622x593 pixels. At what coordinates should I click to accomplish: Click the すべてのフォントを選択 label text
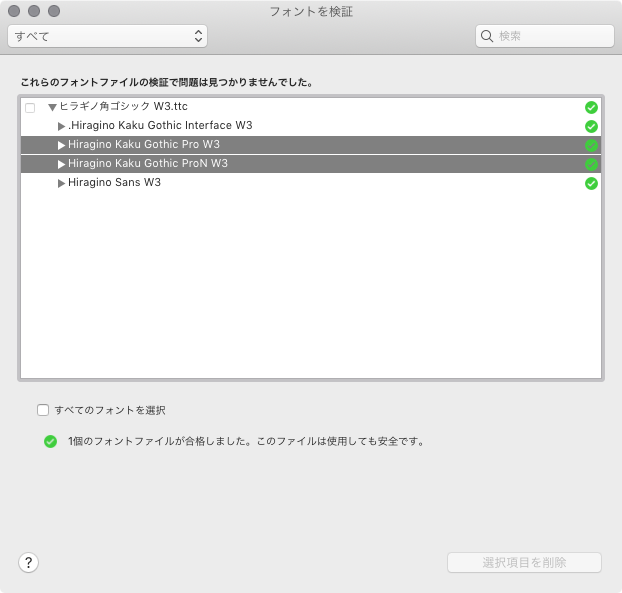click(x=110, y=410)
